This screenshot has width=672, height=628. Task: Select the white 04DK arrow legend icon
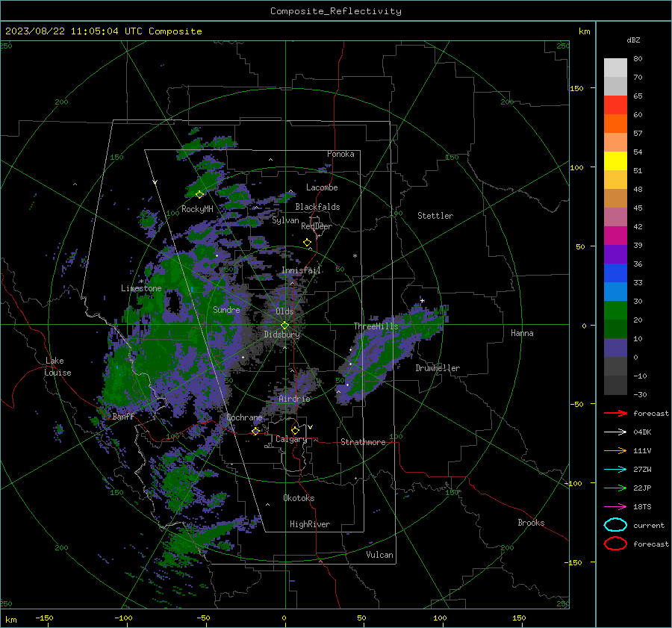tap(615, 432)
